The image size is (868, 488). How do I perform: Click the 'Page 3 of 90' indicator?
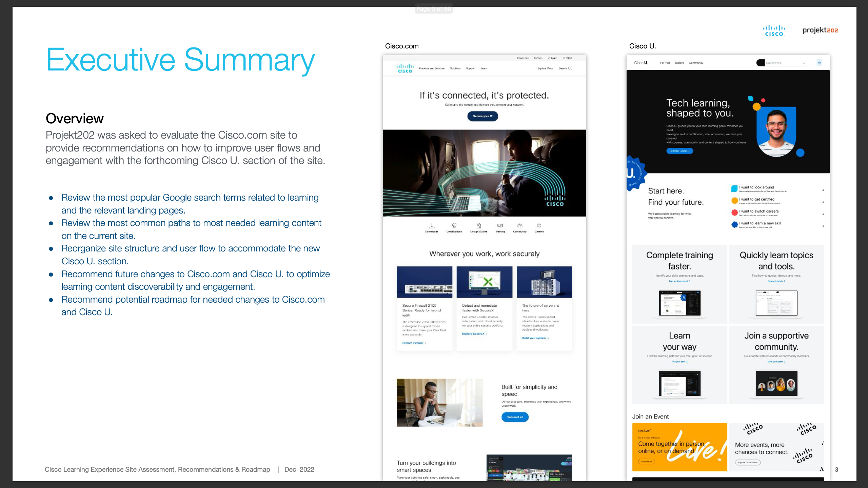434,9
